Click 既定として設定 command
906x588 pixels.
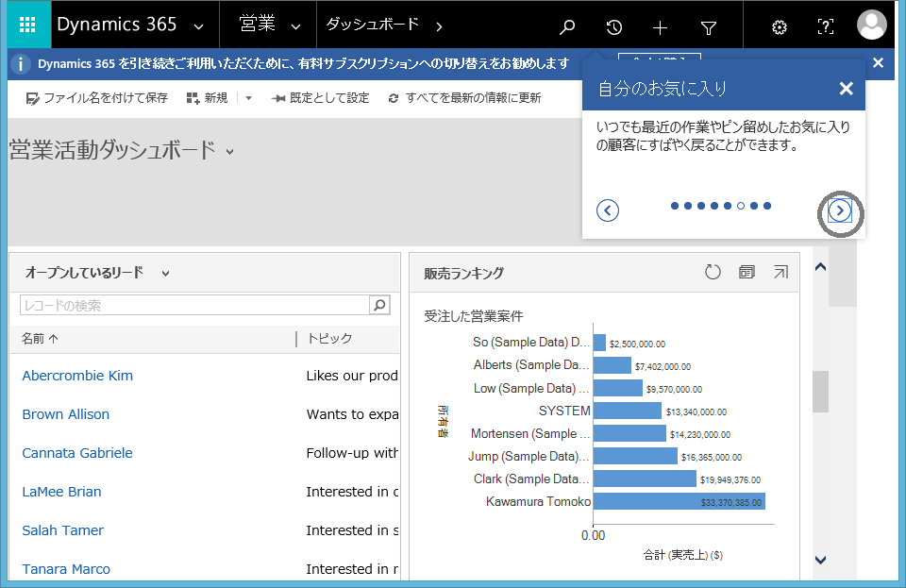coord(321,98)
